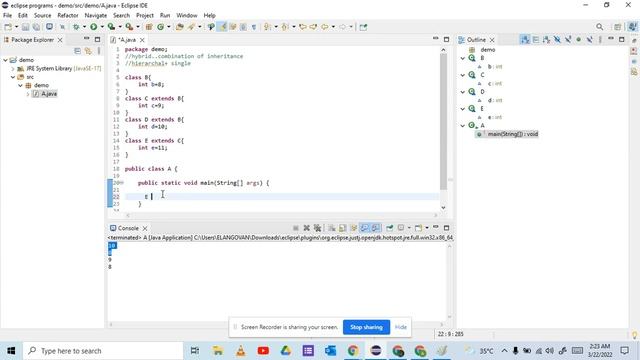Screen dimensions: 640x360
Task: Collapse All in Package Explorer
Action: tap(78, 51)
